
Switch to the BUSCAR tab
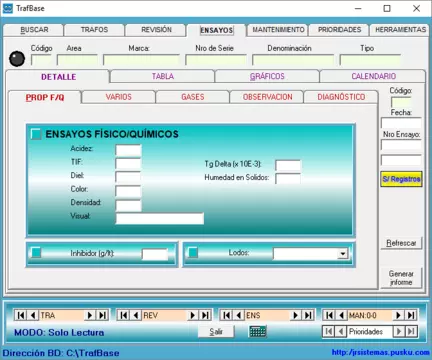(34, 30)
